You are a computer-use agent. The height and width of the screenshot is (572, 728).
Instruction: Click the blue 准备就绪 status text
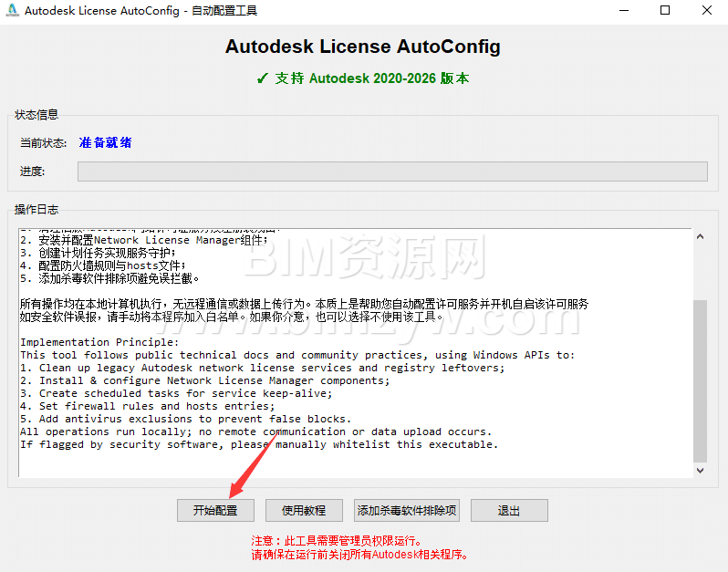click(x=105, y=143)
